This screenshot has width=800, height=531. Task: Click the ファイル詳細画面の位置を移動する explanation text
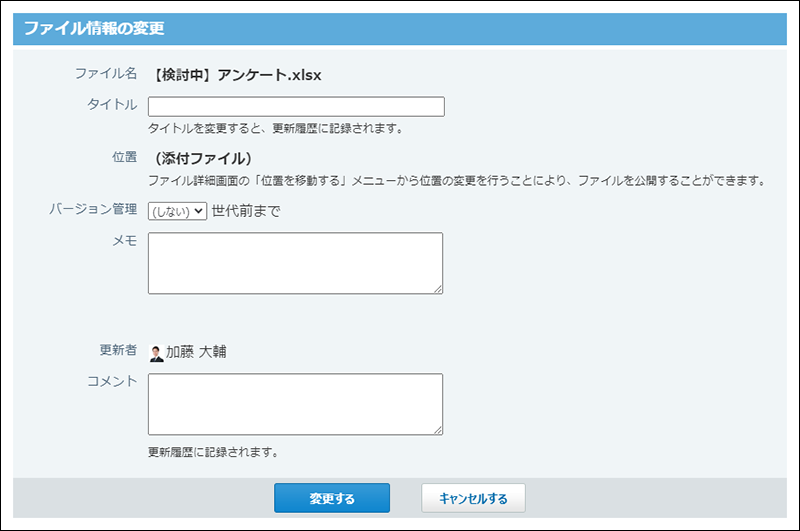(x=457, y=181)
